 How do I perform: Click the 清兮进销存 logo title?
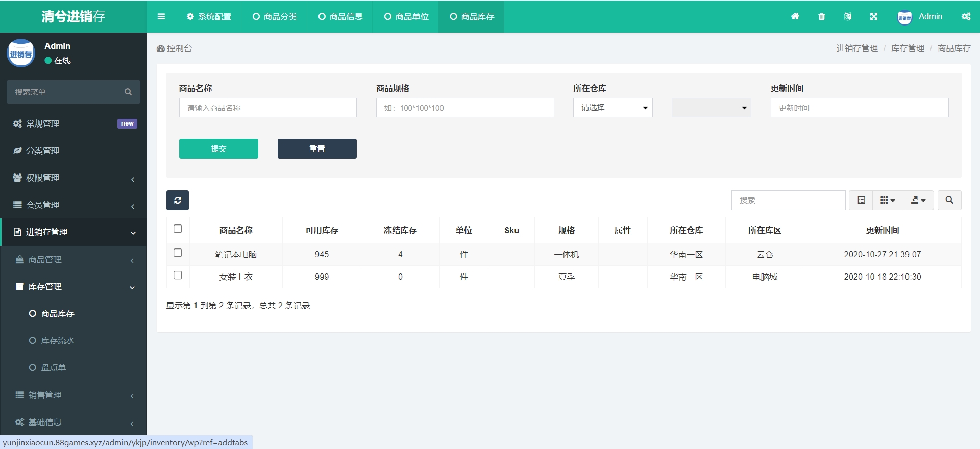tap(73, 16)
